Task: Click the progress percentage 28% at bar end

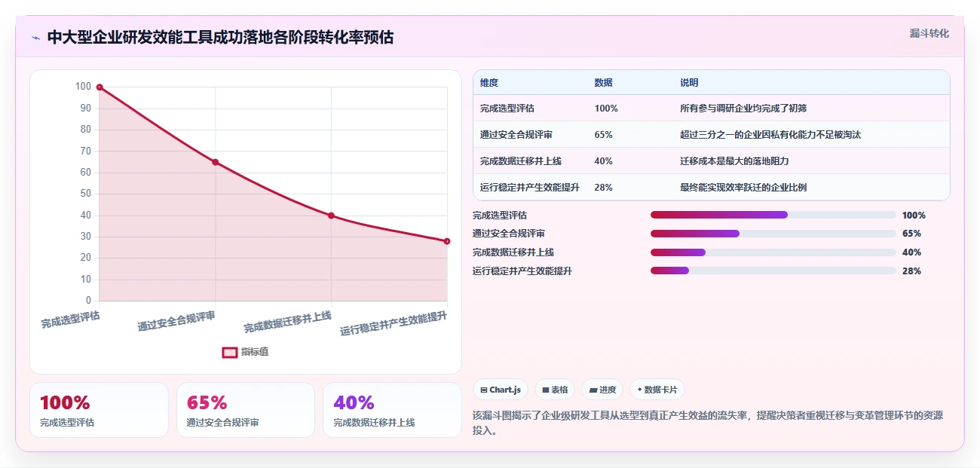Action: [911, 271]
